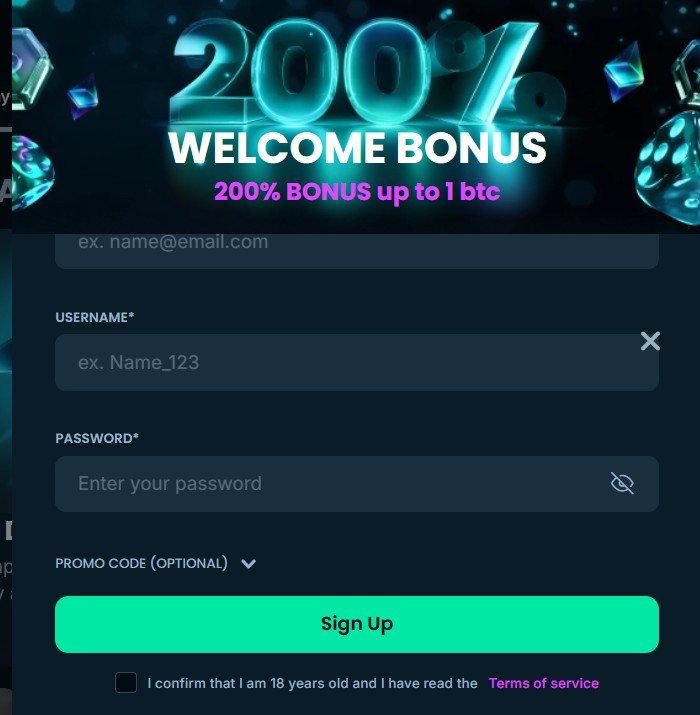Screen dimensions: 700x715
Task: Expand the promo code chevron arrow
Action: coord(249,564)
